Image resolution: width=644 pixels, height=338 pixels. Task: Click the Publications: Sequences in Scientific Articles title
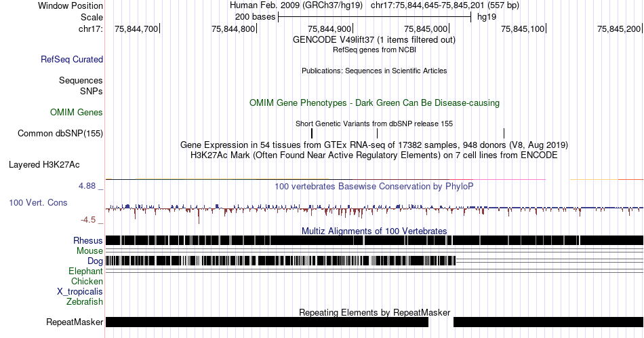(x=374, y=71)
